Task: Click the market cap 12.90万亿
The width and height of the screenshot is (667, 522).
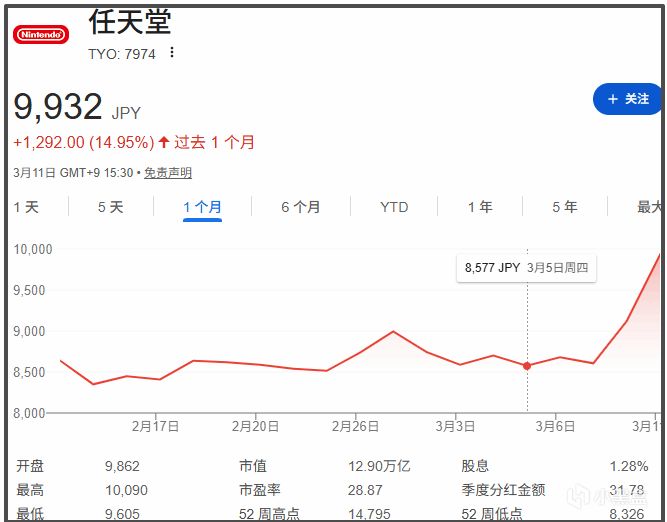Action: point(379,466)
